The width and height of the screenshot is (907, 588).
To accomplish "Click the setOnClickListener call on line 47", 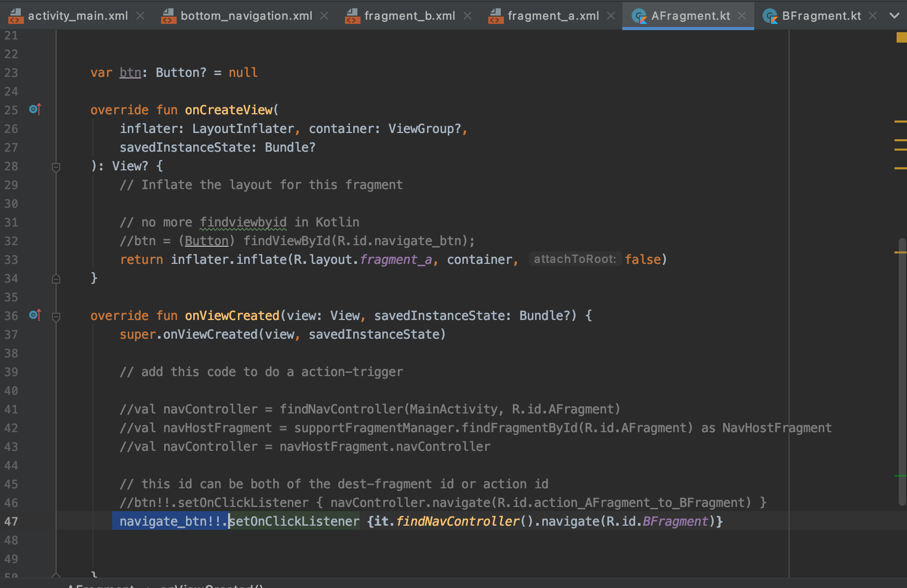I will click(x=294, y=521).
